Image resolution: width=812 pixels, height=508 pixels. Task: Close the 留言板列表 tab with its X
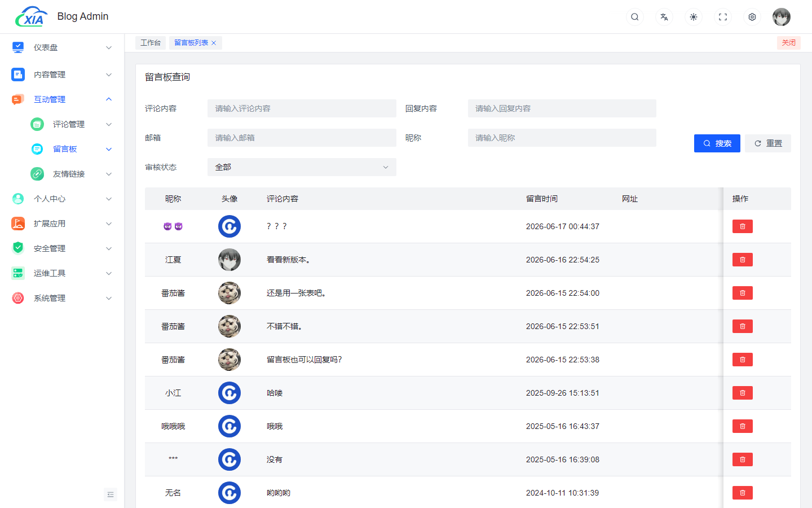[x=214, y=43]
